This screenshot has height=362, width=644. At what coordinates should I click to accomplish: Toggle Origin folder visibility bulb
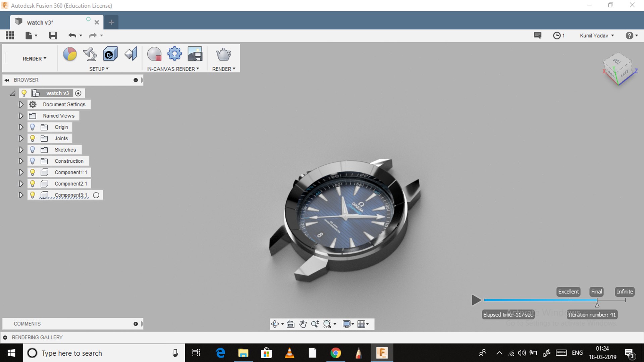[32, 127]
